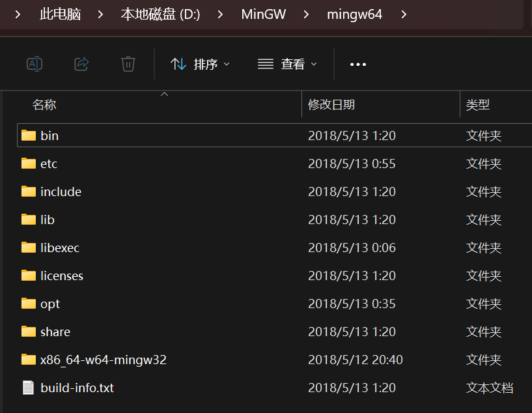
Task: Click the mingw64 breadcrumb segment
Action: (354, 14)
